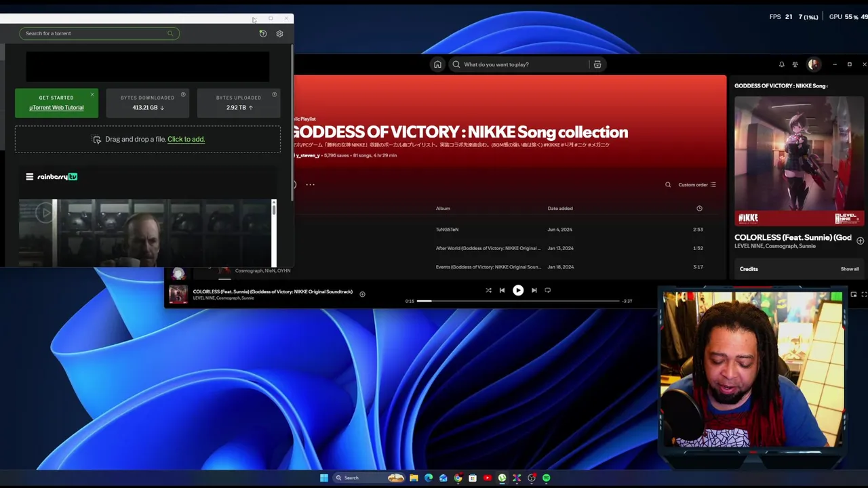The image size is (868, 488).
Task: Dismiss the Get Started card
Action: [x=92, y=94]
